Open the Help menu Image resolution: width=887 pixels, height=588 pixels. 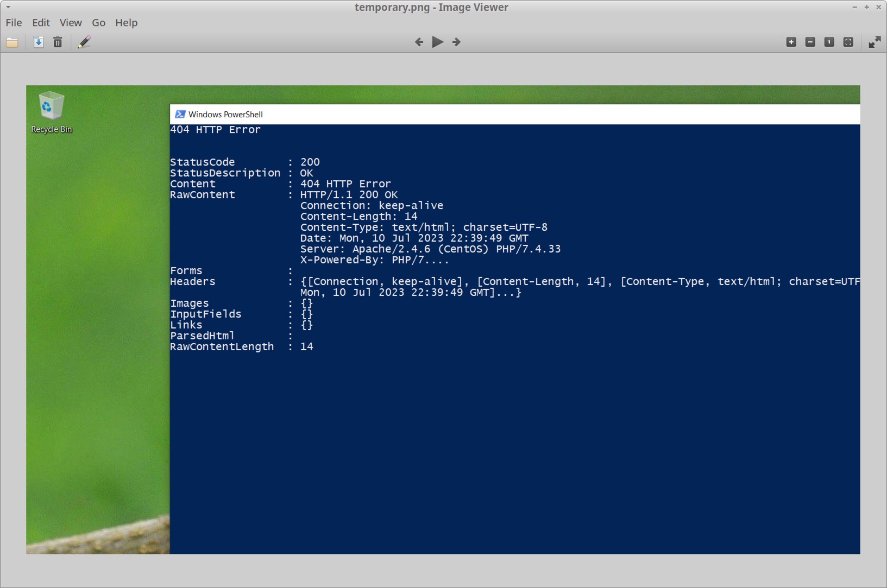[x=126, y=23]
